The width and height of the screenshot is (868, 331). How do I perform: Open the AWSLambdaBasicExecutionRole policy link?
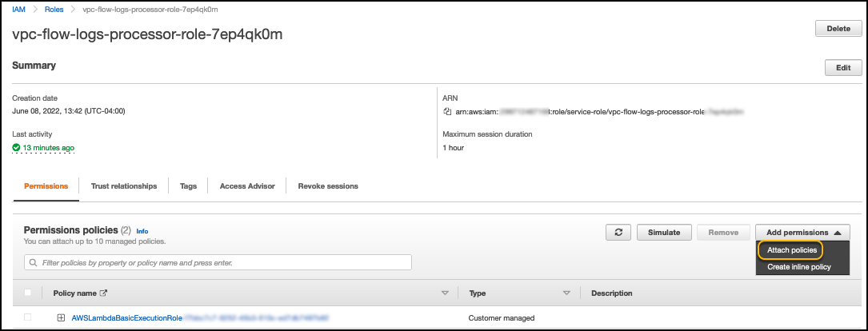pyautogui.click(x=200, y=317)
